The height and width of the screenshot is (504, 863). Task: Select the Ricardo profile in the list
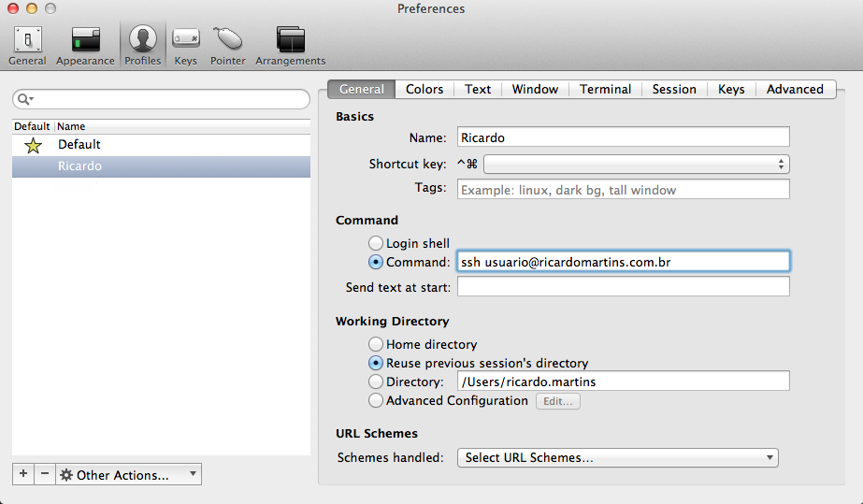pos(161,166)
